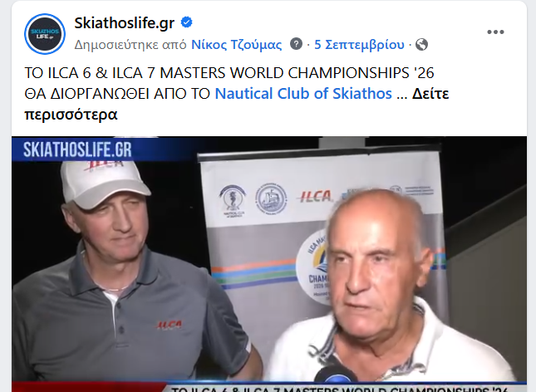This screenshot has height=392, width=536.
Task: Open the Skiathoslife.gr profile picture
Action: click(x=45, y=34)
